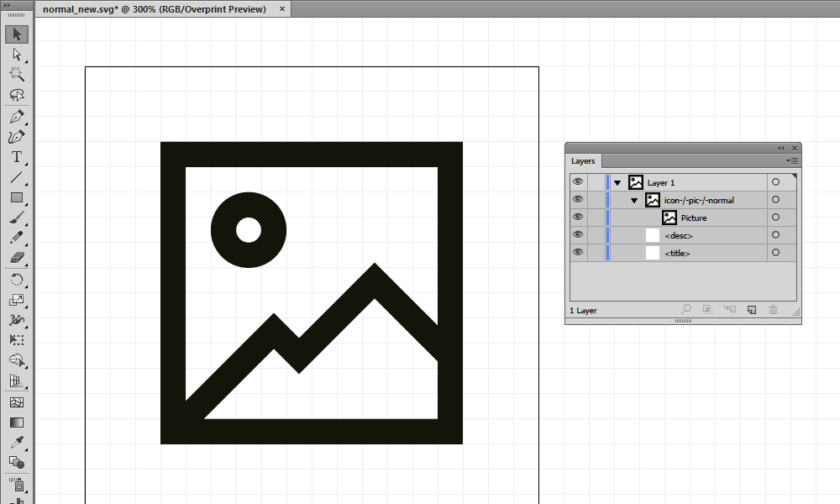The image size is (840, 504).
Task: Create a new layer
Action: tap(751, 309)
